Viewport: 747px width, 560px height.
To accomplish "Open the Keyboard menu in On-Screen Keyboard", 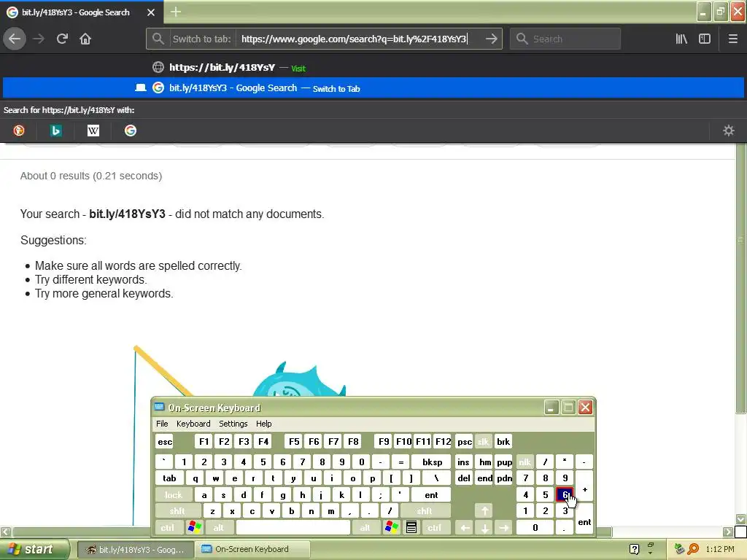I will pos(193,424).
